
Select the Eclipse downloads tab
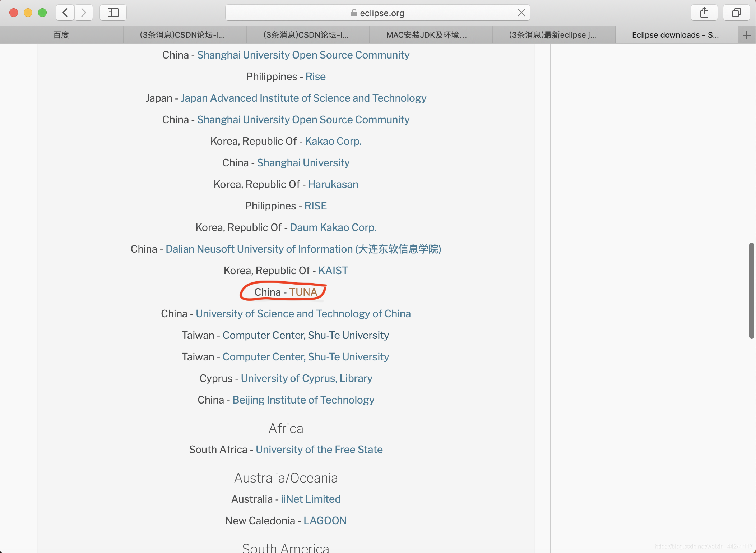675,35
